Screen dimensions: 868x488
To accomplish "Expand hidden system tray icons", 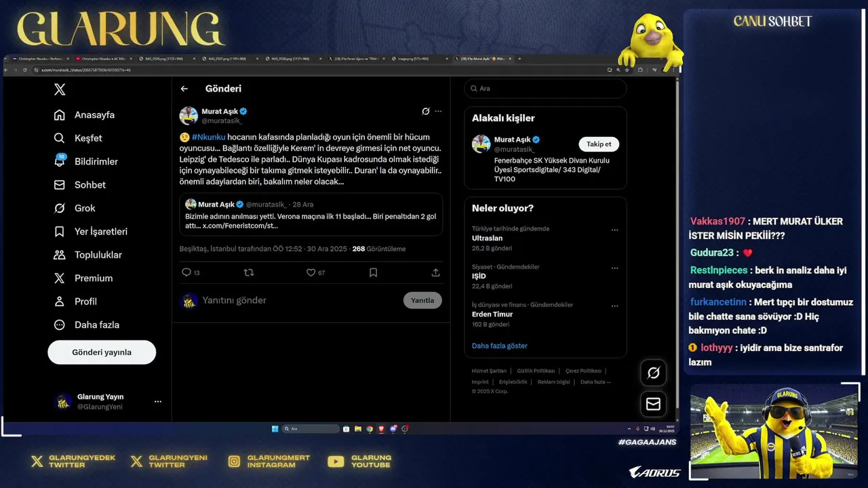I will pyautogui.click(x=629, y=428).
